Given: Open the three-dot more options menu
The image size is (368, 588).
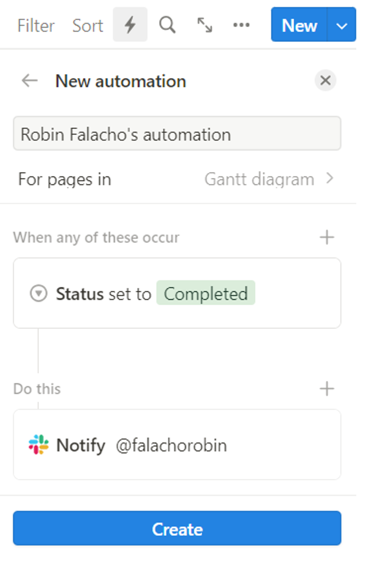Looking at the screenshot, I should (241, 25).
